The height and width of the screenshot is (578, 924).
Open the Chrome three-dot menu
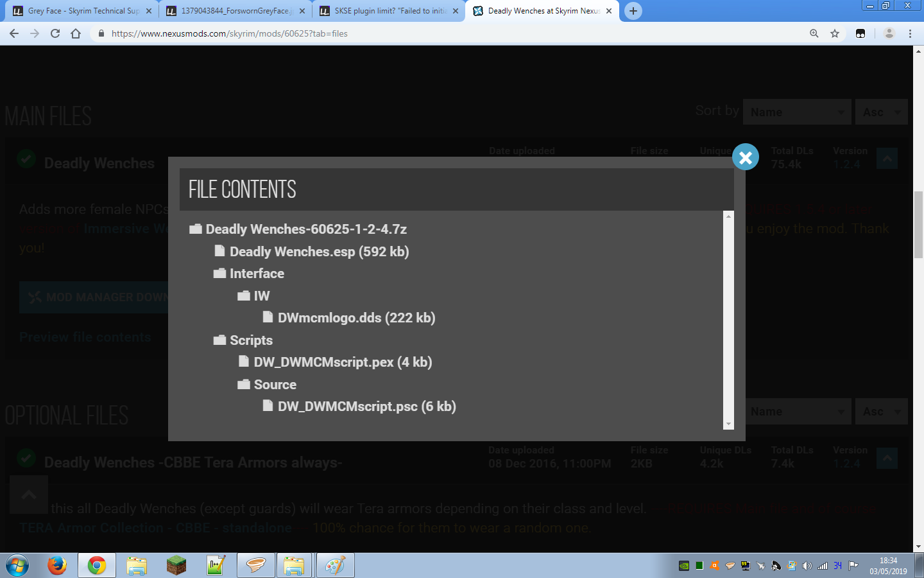coord(910,33)
